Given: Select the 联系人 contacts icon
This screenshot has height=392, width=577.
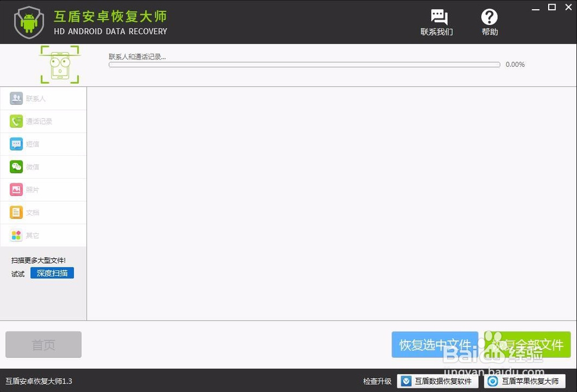Looking at the screenshot, I should (16, 98).
